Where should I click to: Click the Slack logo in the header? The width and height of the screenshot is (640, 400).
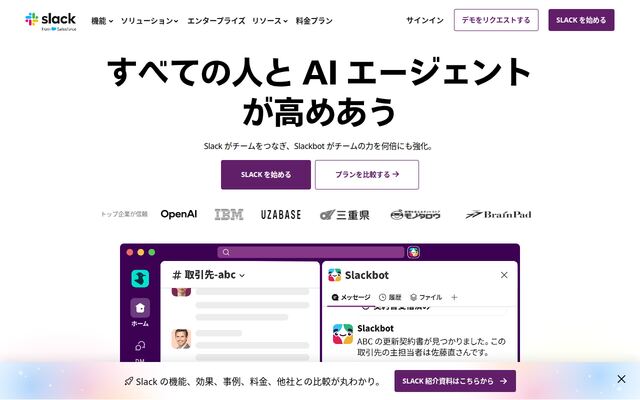tap(51, 21)
